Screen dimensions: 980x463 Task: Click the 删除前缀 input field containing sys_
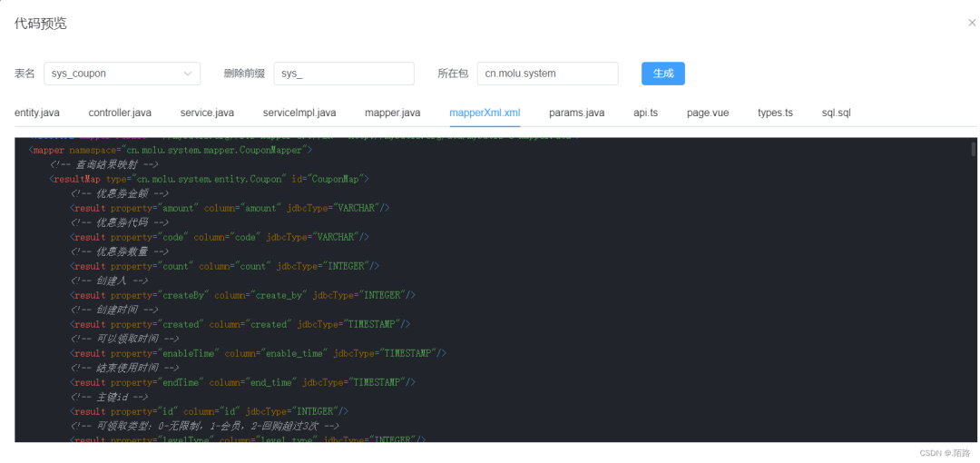click(344, 74)
